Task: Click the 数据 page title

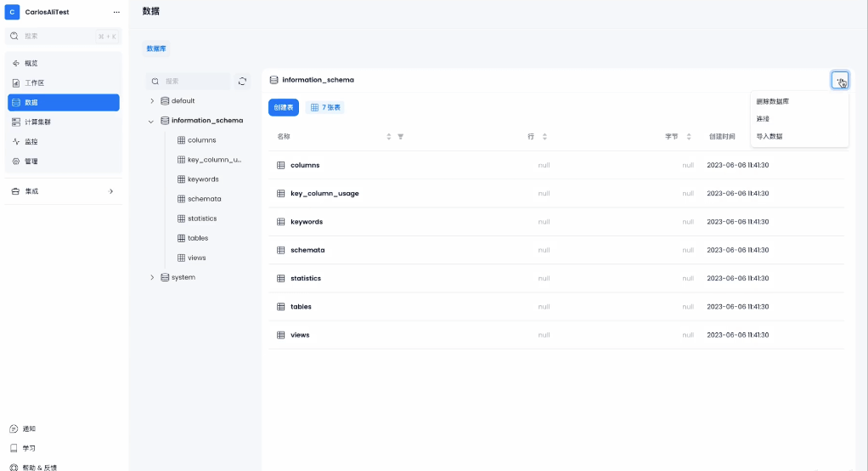Action: (150, 11)
